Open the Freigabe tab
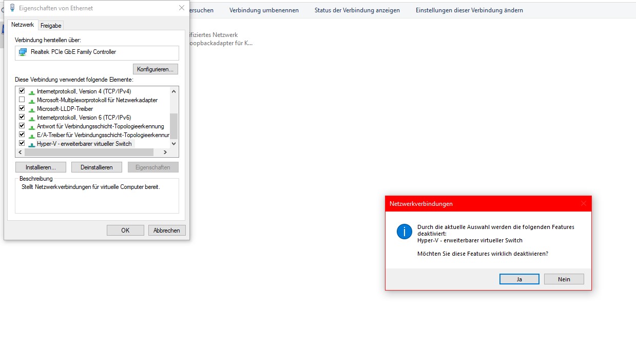This screenshot has width=636, height=364. tap(51, 26)
